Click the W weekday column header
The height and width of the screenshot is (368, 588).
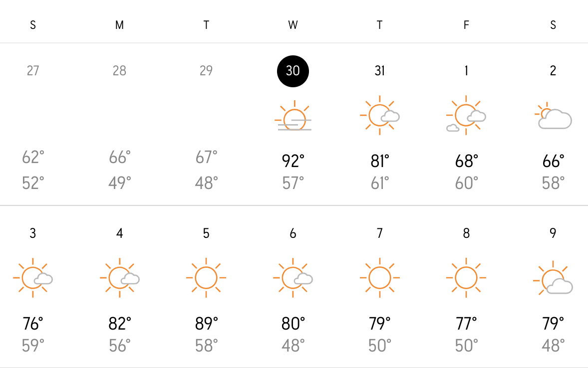click(293, 25)
